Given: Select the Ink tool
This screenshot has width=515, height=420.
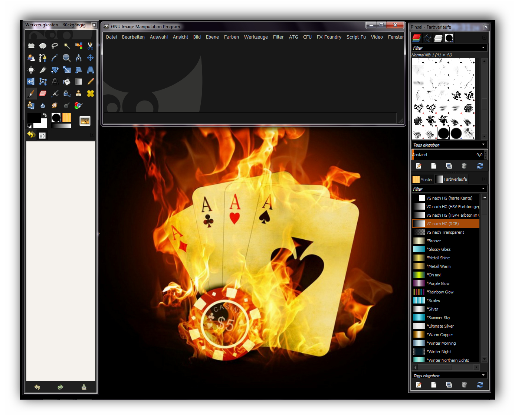Looking at the screenshot, I should [67, 93].
